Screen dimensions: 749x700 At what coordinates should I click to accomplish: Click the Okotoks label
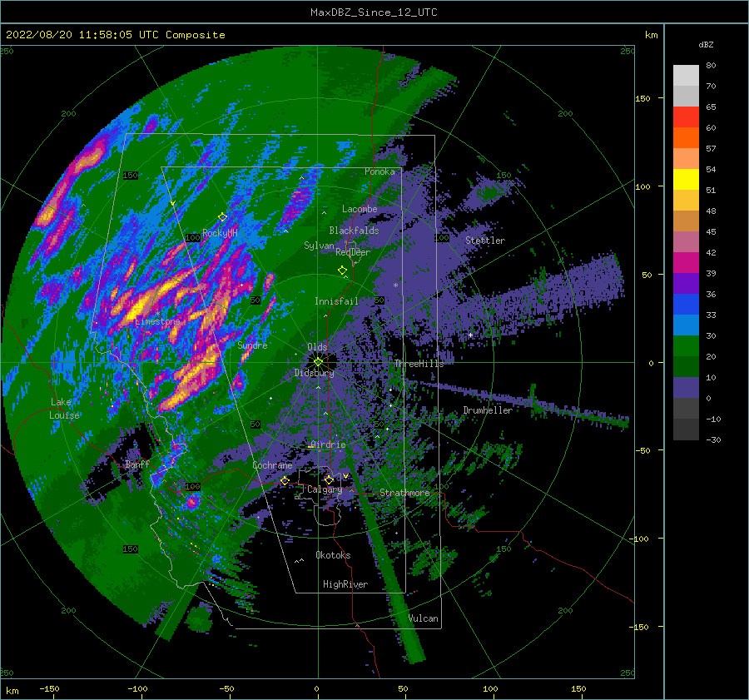click(x=333, y=555)
